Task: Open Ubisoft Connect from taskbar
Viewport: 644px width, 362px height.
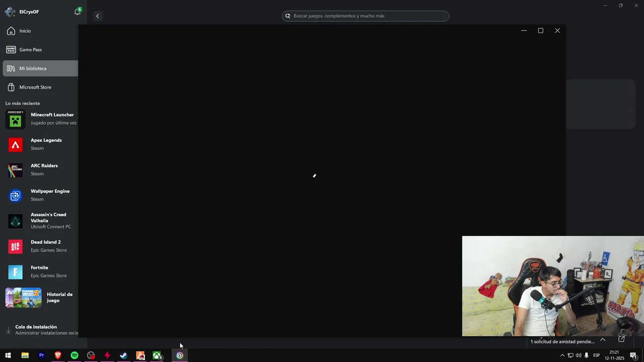Action: [x=180, y=355]
